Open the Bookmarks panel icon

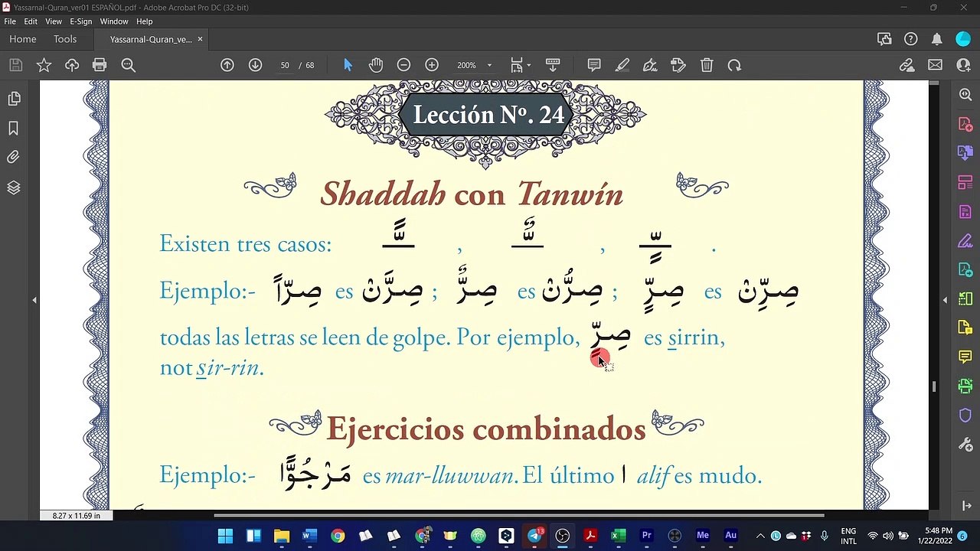coord(13,128)
